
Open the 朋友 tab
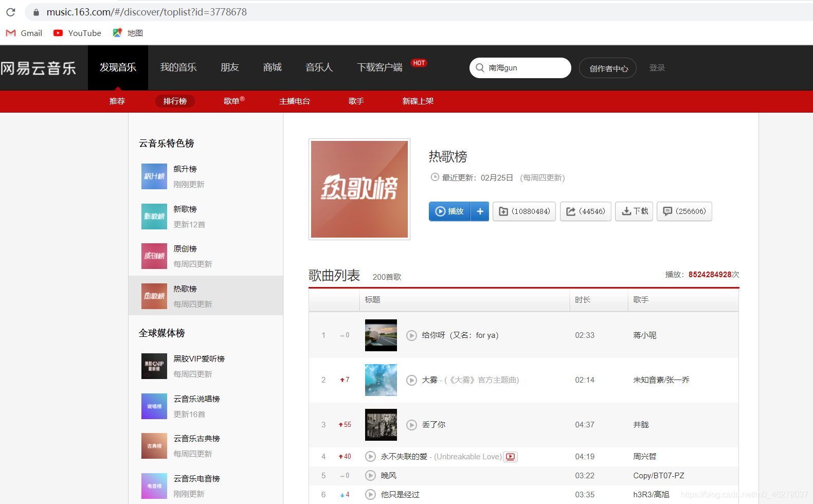coord(230,67)
